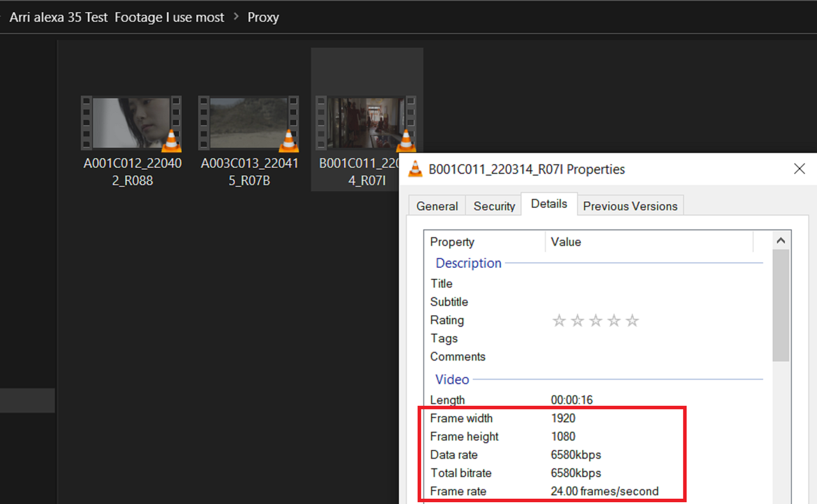The image size is (817, 504).
Task: Select the Frame width value 1920
Action: click(x=563, y=419)
